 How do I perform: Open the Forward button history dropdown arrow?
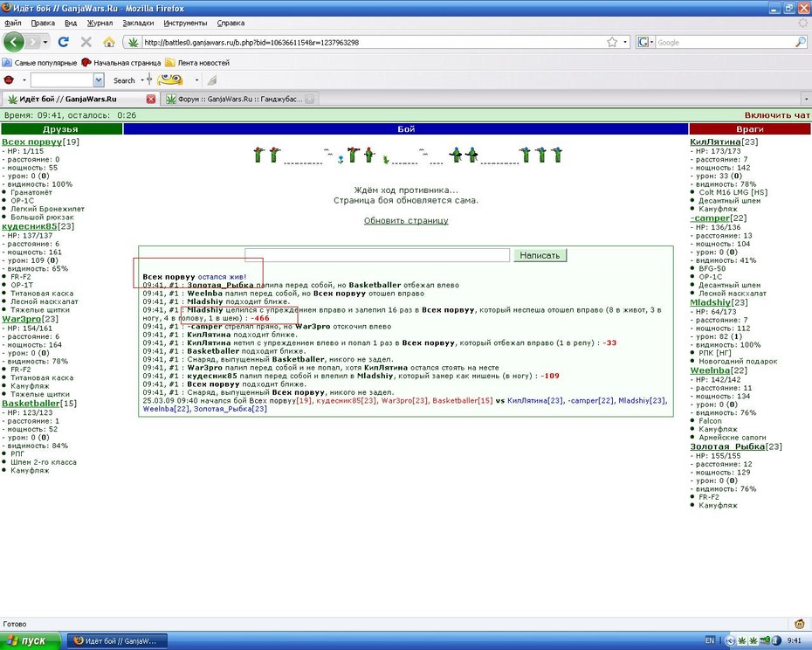click(x=45, y=42)
